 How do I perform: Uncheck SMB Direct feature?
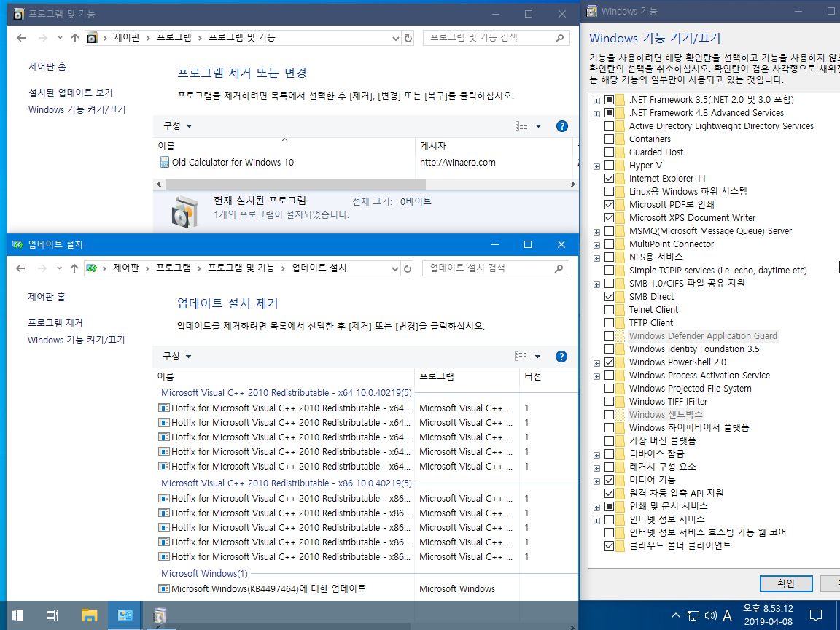point(609,296)
